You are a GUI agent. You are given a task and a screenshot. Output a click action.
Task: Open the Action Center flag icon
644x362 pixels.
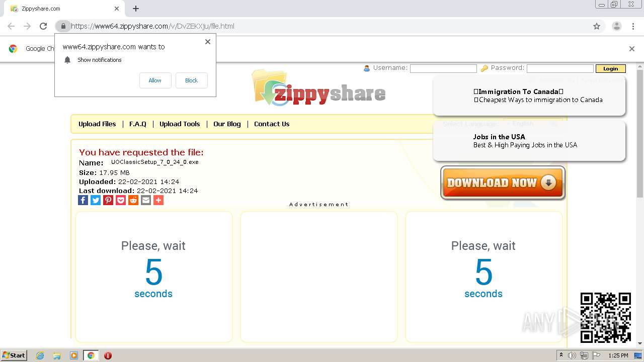tap(596, 355)
